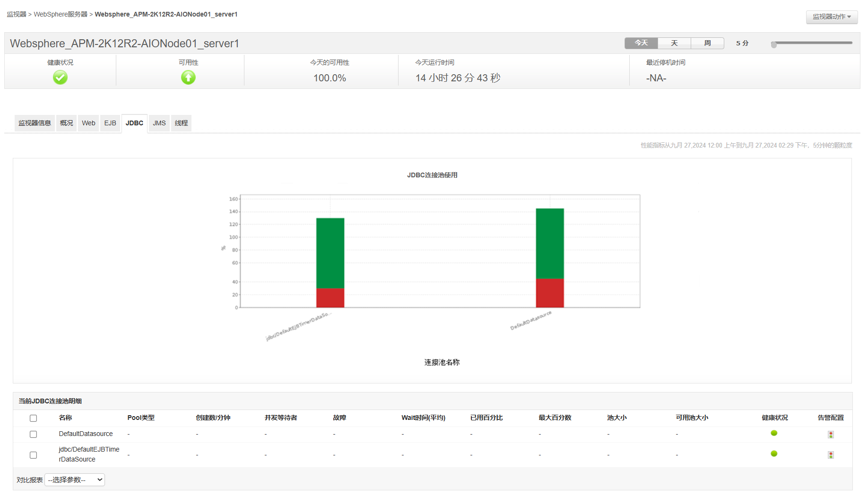Click the 告警配置 column header
The width and height of the screenshot is (868, 497).
tap(831, 418)
